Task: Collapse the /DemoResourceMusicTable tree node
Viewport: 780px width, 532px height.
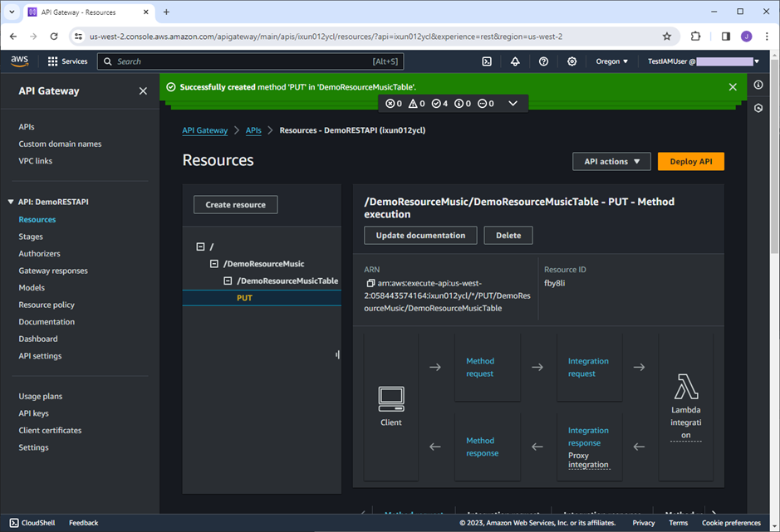Action: click(228, 281)
